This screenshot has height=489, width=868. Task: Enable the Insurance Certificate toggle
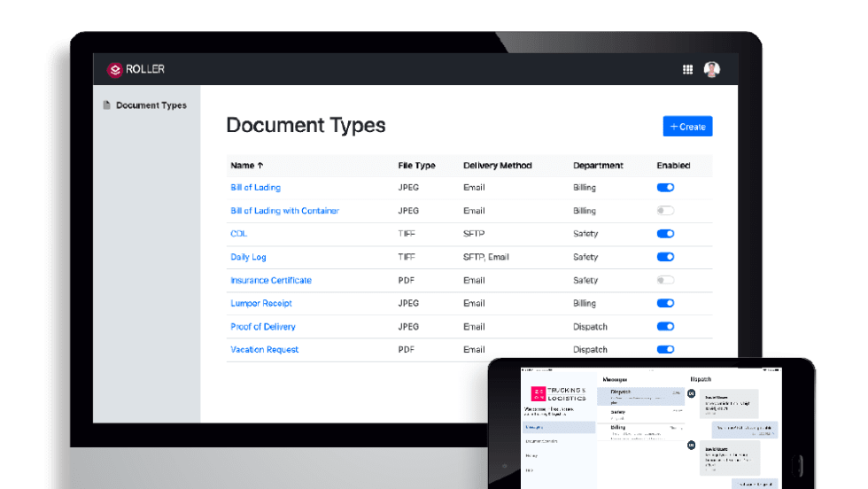(x=665, y=280)
